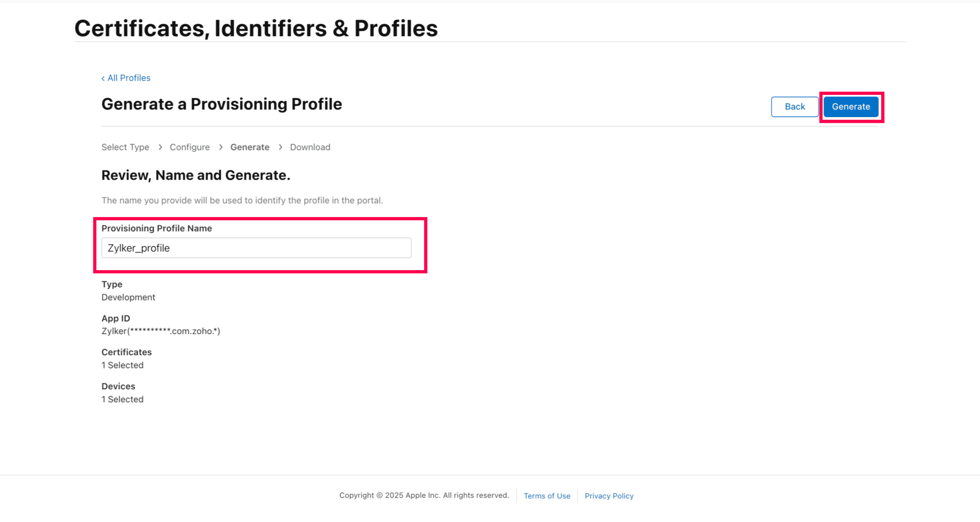
Task: Click the chevron after Select Type
Action: click(160, 147)
